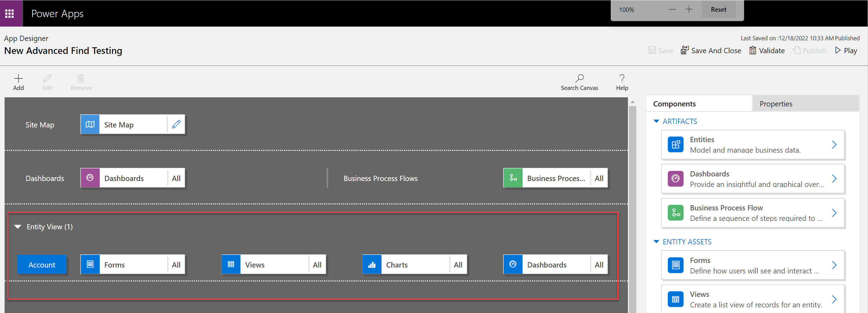Image resolution: width=868 pixels, height=313 pixels.
Task: Click the zoom out minus icon
Action: tap(672, 9)
